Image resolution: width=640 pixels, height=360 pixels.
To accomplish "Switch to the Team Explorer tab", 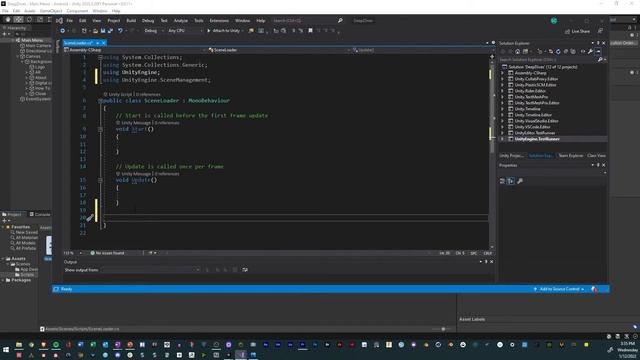I will click(x=571, y=156).
